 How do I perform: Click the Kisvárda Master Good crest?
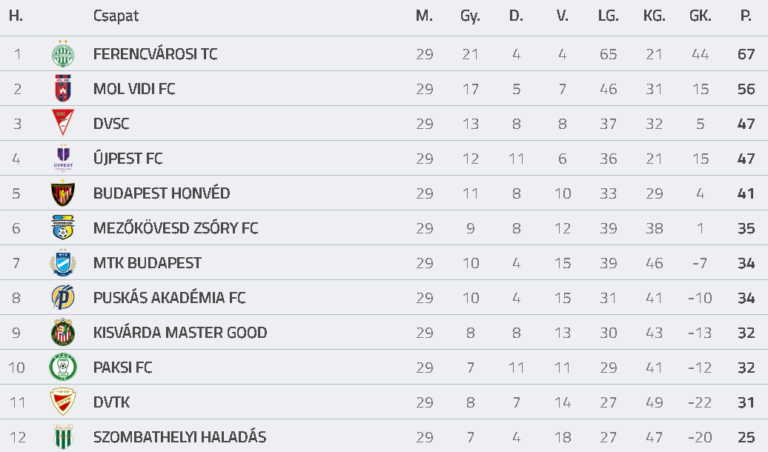pyautogui.click(x=63, y=332)
